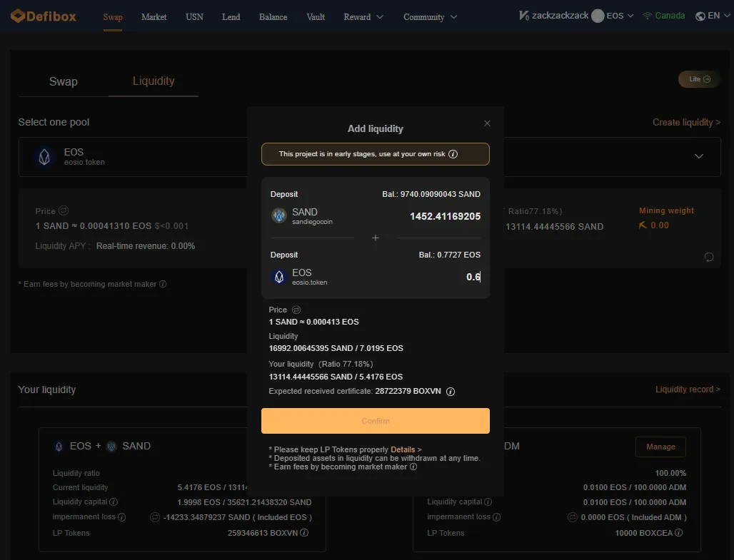
Task: Click the 1 SAND ≈ 0.00041310 EOS price text
Action: (x=94, y=226)
